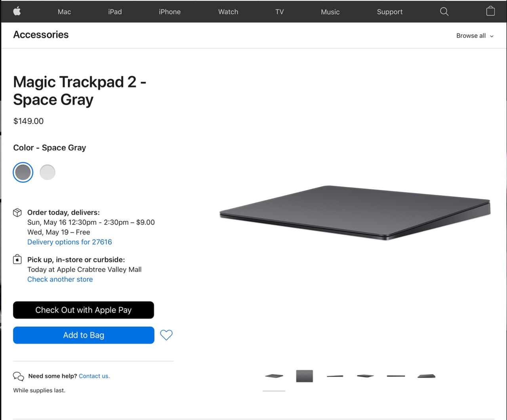The width and height of the screenshot is (507, 420).
Task: Click the Apple logo icon
Action: 17,11
